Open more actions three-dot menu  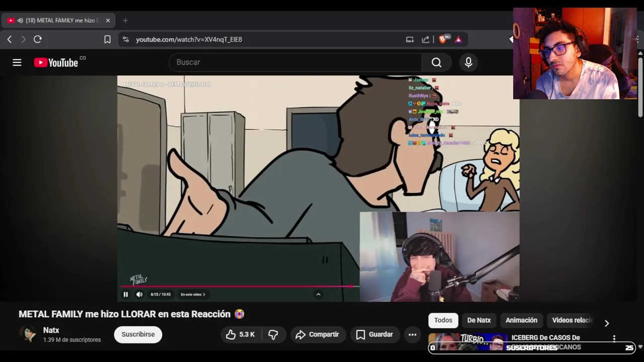click(x=413, y=334)
